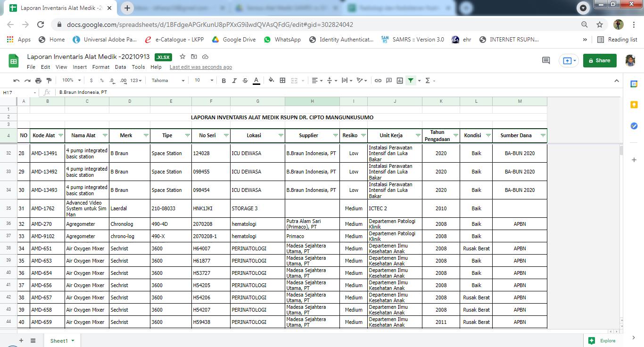
Task: Open filter menu for Nama Alat column
Action: click(105, 135)
